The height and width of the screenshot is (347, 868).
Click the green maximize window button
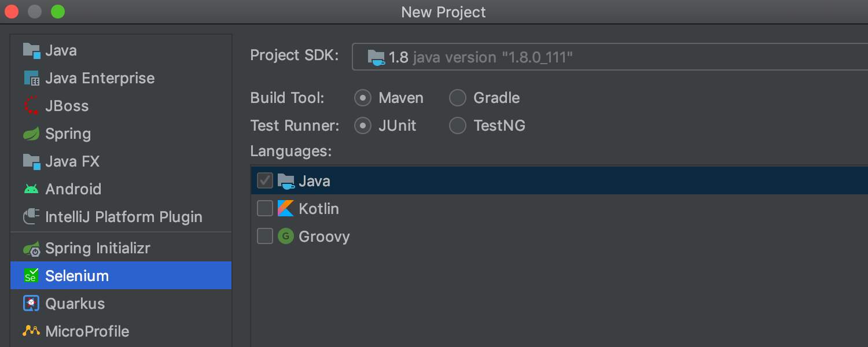(x=58, y=12)
